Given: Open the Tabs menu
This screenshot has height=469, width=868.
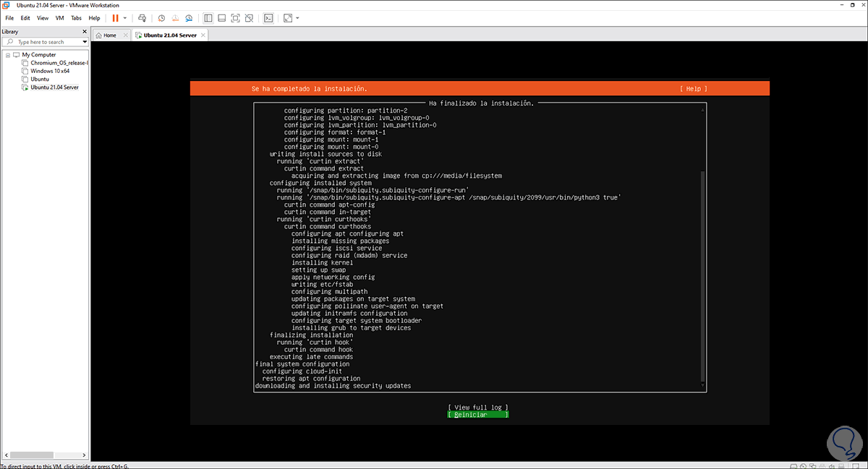Looking at the screenshot, I should (77, 17).
